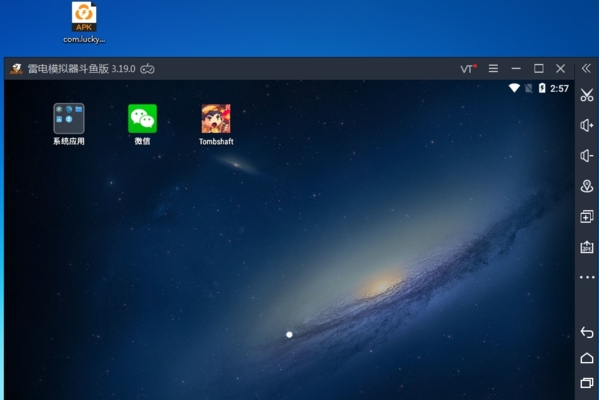Collapse the emulator side toolbar
The height and width of the screenshot is (400, 599).
pyautogui.click(x=586, y=68)
